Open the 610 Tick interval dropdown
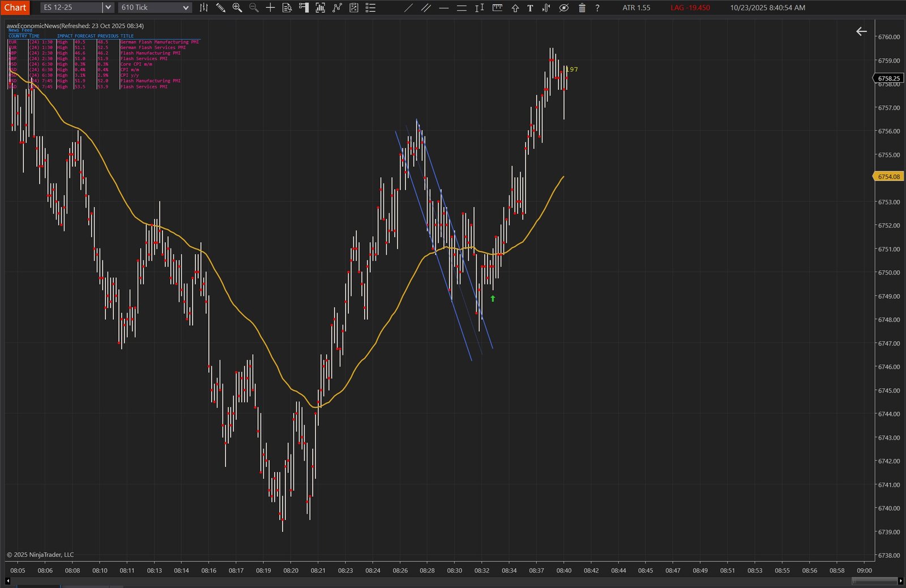 (x=185, y=7)
